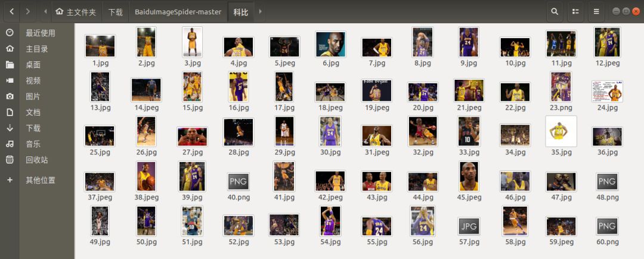
Task: Open 其他位置 in sidebar
Action: point(41,180)
